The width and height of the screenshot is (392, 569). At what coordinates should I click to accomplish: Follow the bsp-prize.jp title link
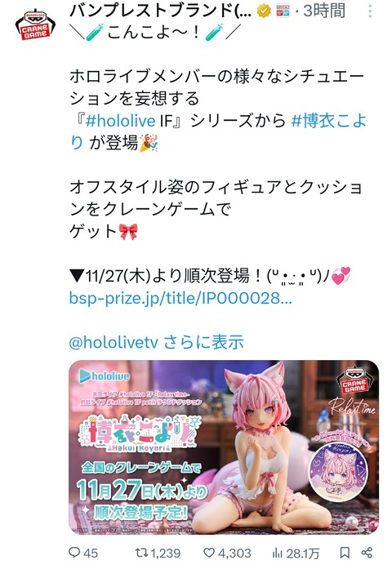point(180,298)
